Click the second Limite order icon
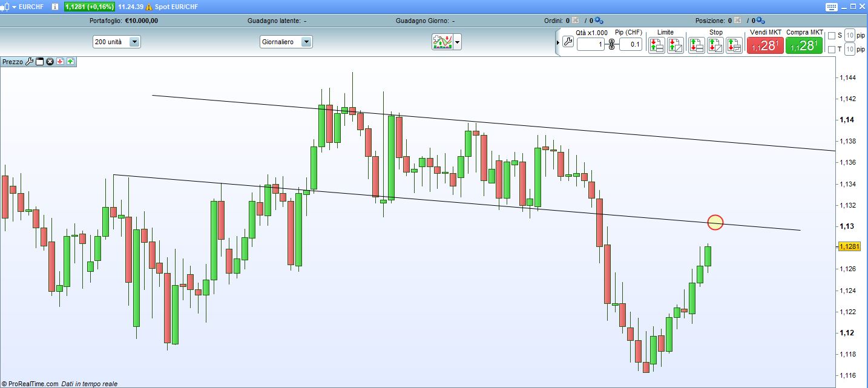The height and width of the screenshot is (388, 868). pyautogui.click(x=676, y=45)
